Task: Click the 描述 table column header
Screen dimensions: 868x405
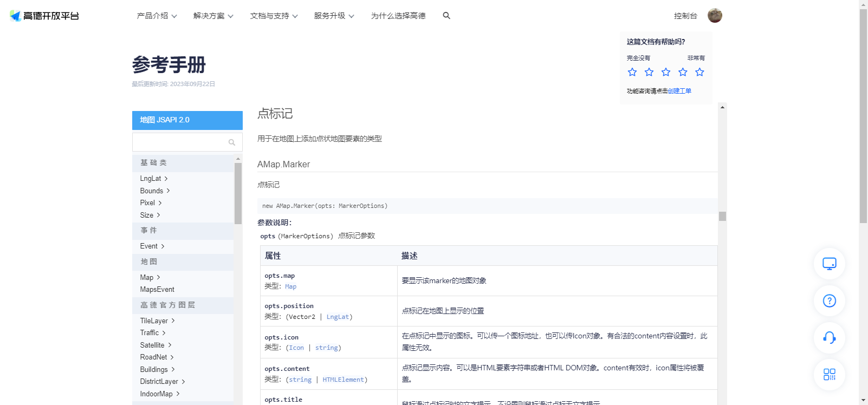Action: tap(409, 256)
